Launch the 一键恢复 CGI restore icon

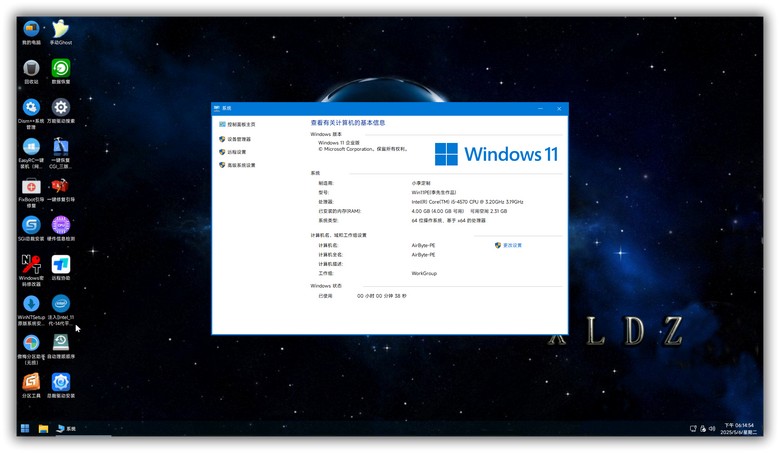[61, 147]
